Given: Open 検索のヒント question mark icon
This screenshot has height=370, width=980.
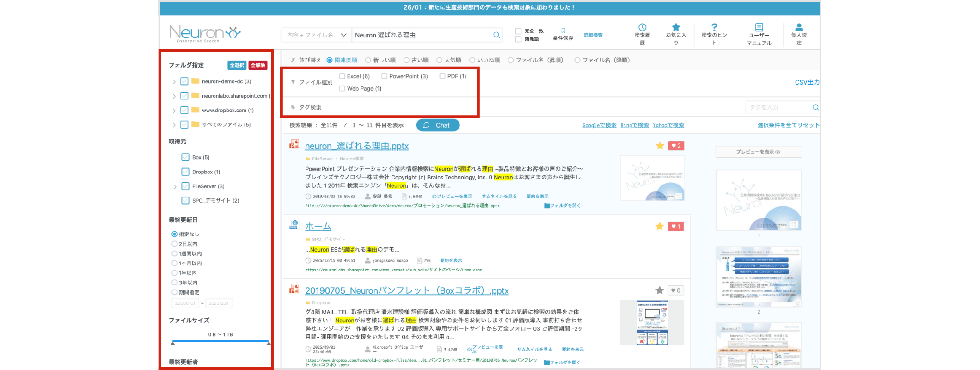Looking at the screenshot, I should click(x=714, y=27).
